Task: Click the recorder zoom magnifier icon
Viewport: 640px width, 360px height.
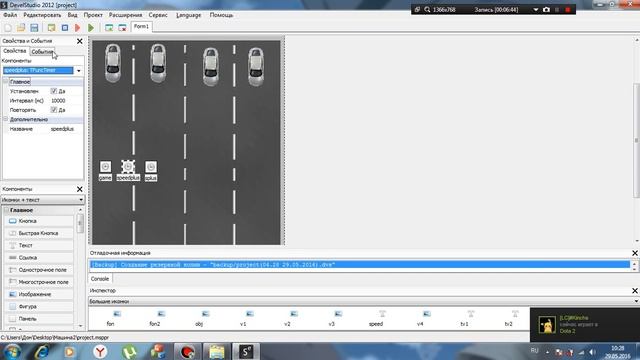Action: point(427,9)
